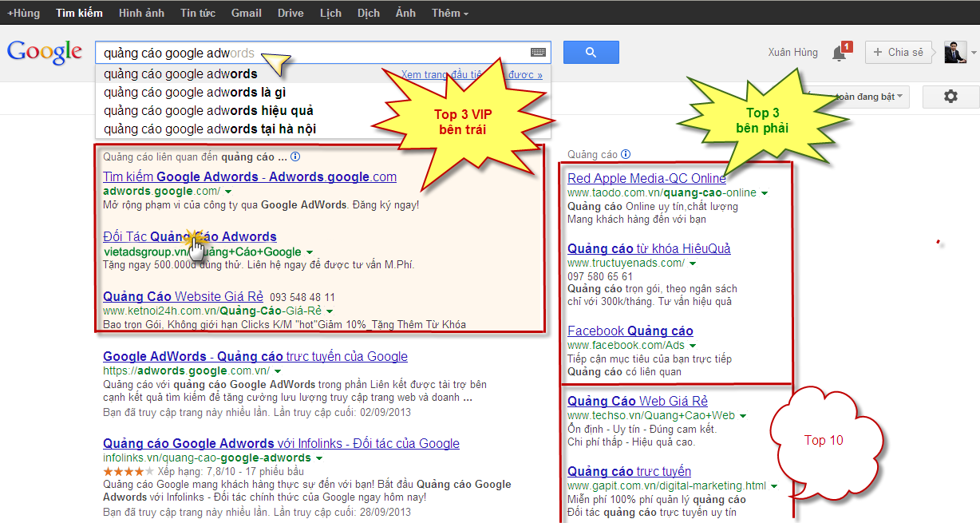Expand the green arrow under adwords.google.com result

[x=227, y=192]
